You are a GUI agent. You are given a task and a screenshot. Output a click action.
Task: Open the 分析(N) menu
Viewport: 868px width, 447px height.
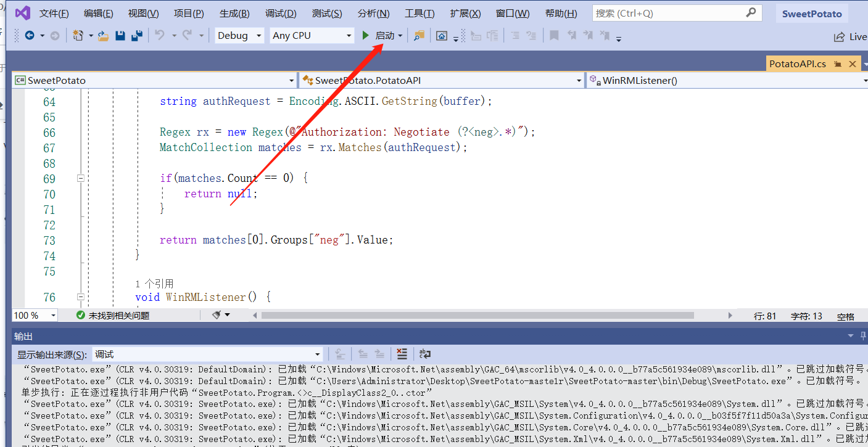[x=373, y=14]
